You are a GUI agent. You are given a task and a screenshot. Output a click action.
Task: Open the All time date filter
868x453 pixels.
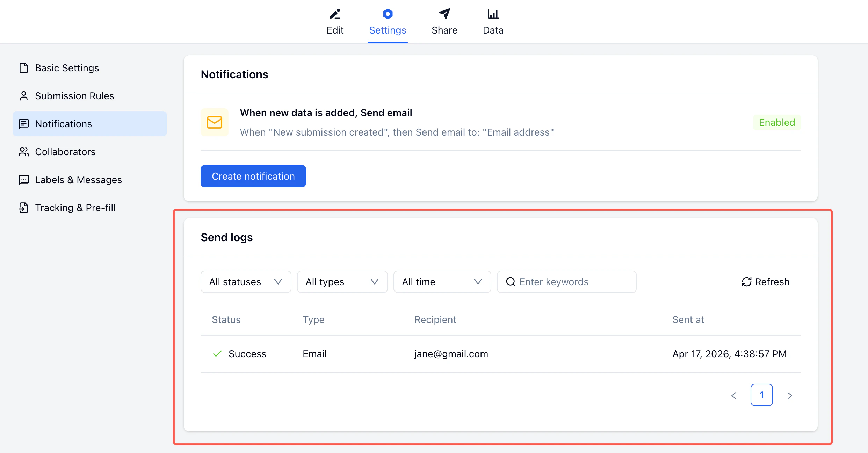[442, 282]
